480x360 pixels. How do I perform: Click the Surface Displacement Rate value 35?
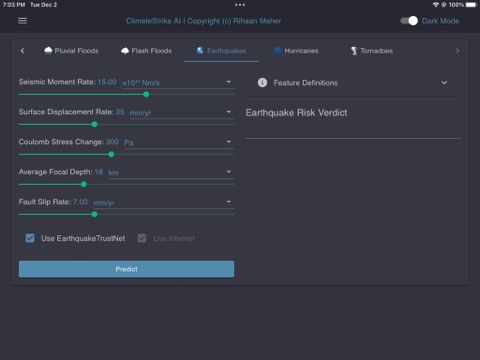point(120,112)
